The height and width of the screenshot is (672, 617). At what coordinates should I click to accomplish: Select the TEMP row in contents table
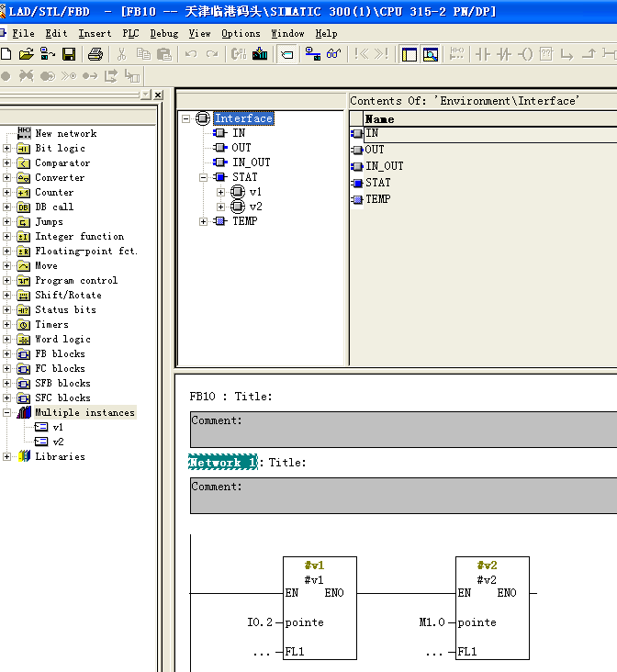tap(377, 199)
